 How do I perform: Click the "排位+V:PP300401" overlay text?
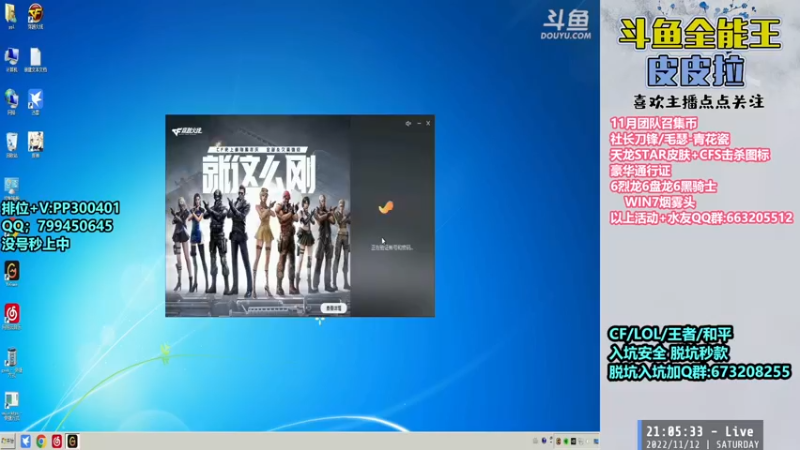61,208
